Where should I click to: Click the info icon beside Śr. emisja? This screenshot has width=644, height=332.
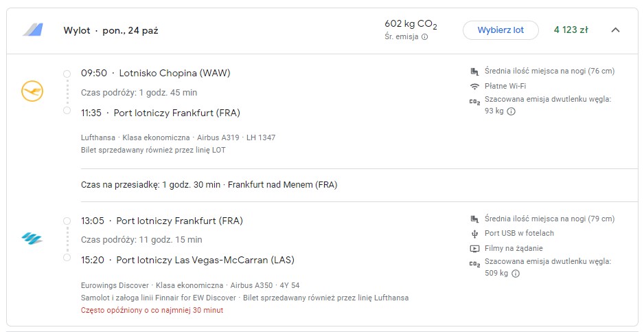[425, 37]
